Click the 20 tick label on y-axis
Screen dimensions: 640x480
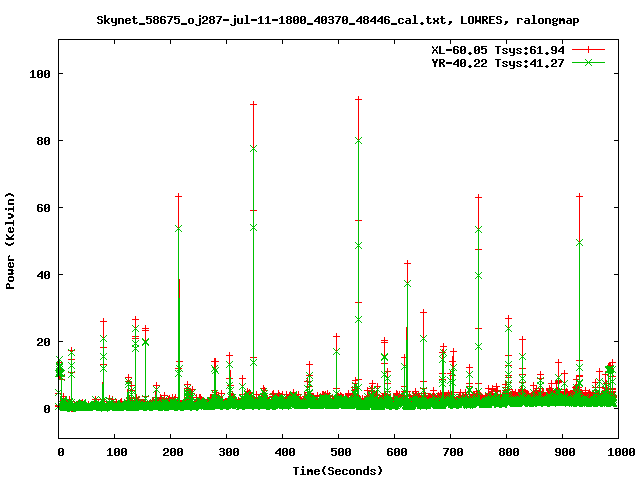click(x=45, y=342)
